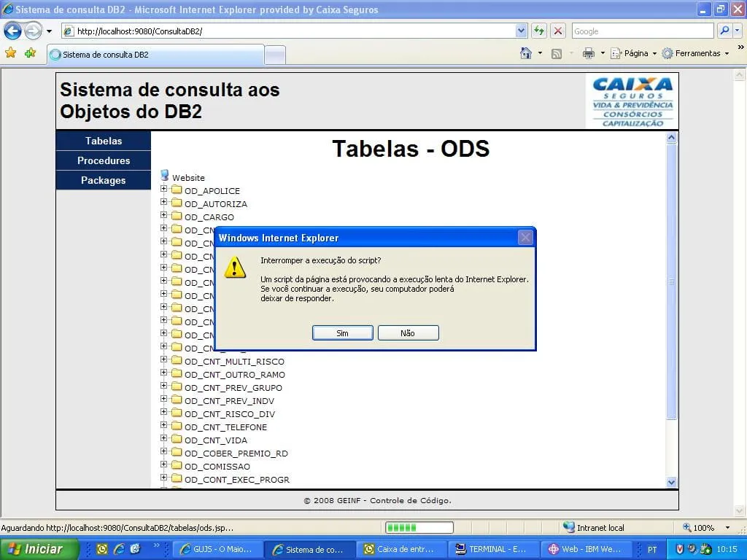This screenshot has height=560, width=747.
Task: Open the Favorites Center star icon
Action: (10, 52)
